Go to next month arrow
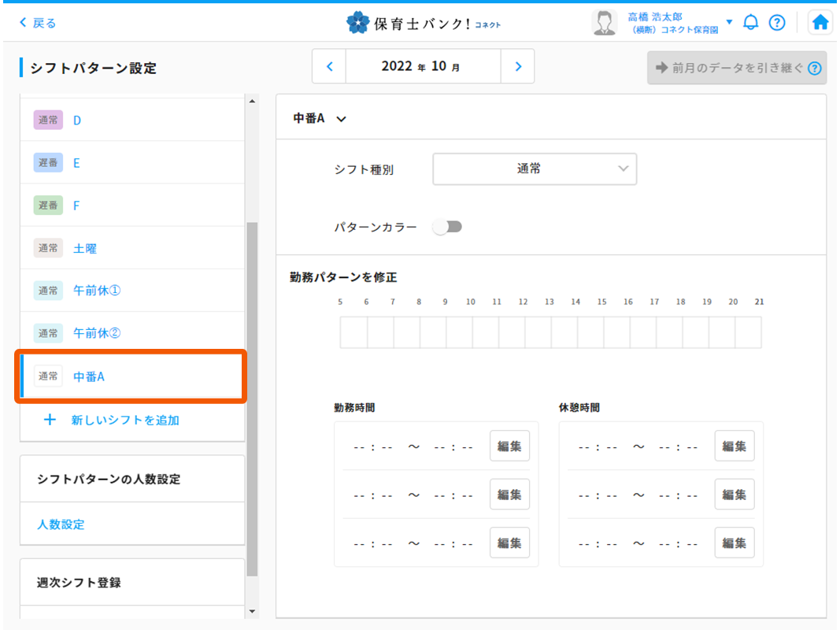 pyautogui.click(x=517, y=67)
